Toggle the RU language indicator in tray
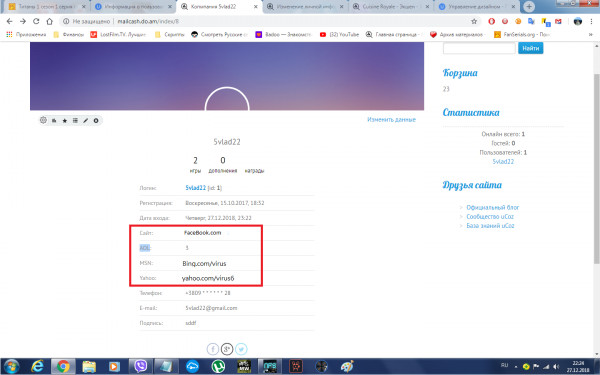600x375 pixels. [504, 366]
